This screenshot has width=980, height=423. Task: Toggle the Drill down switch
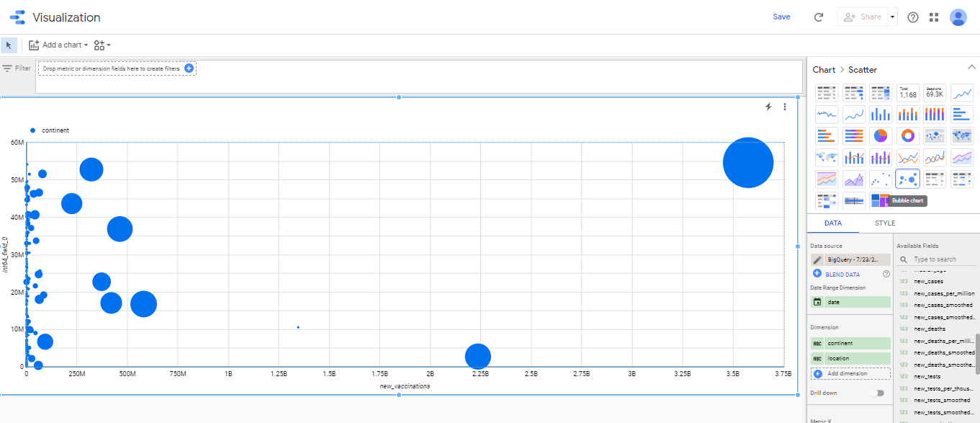877,393
